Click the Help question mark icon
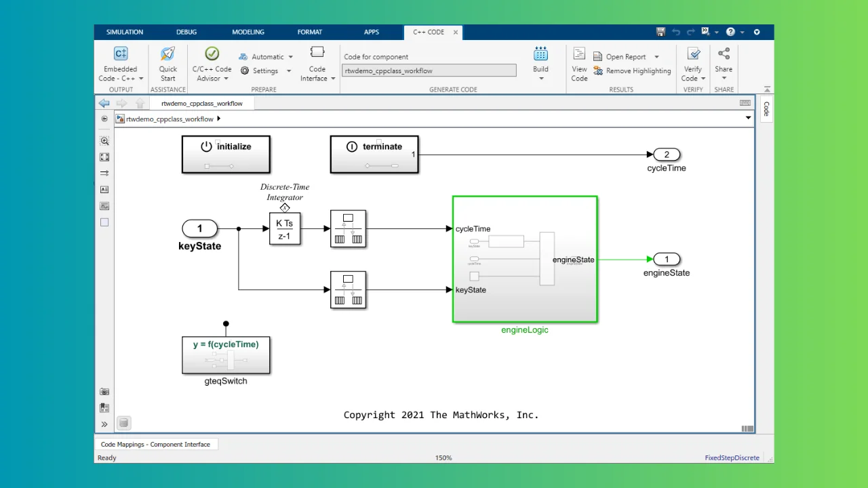868x488 pixels. pos(730,32)
